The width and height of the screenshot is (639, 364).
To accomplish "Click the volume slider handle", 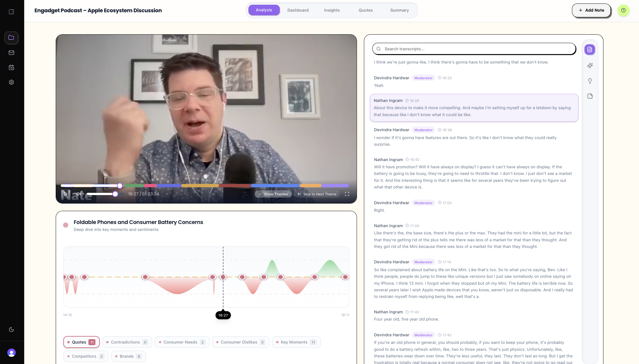I will (115, 194).
